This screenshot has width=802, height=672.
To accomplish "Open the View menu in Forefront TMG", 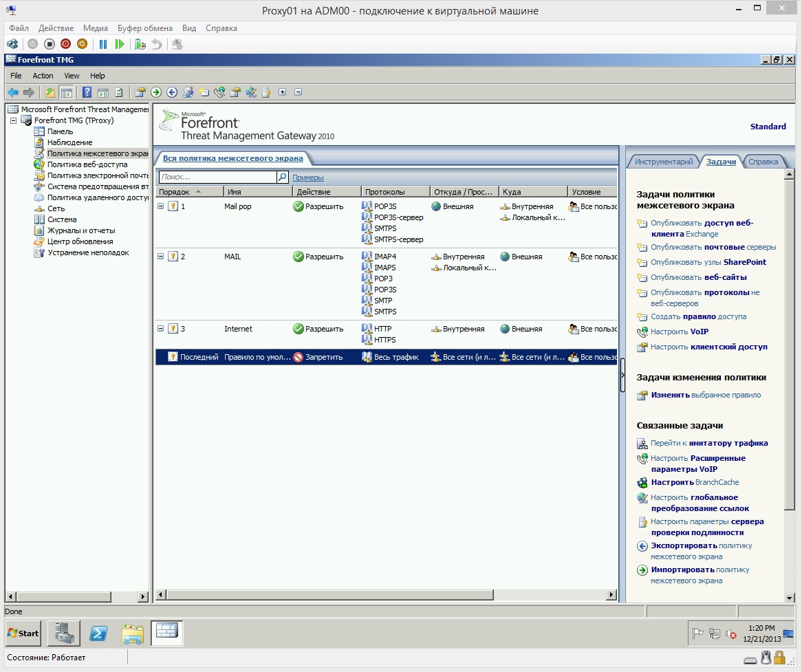I will [72, 76].
